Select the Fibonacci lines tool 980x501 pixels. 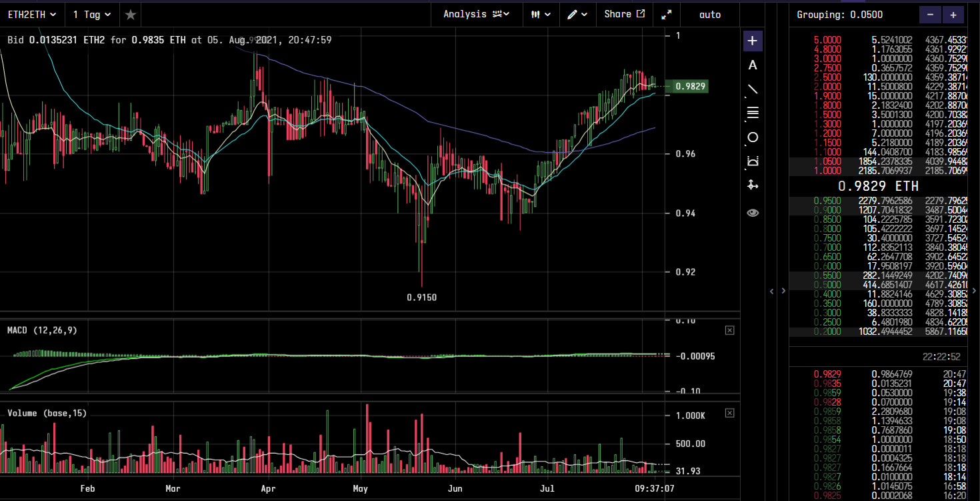(753, 113)
